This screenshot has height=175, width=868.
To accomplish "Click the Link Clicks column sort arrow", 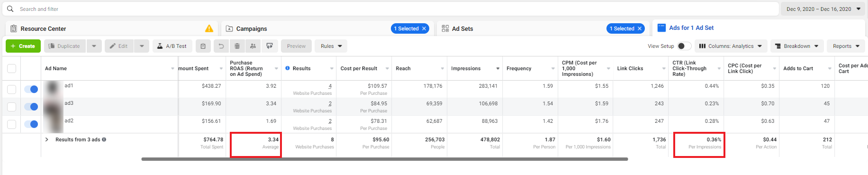I will (664, 68).
